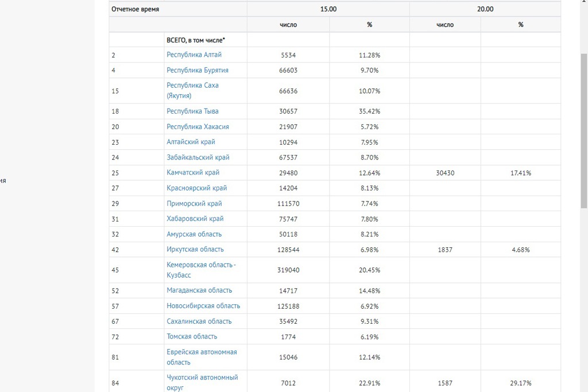This screenshot has width=588, height=392.
Task: Select the Республика Тыва link
Action: pyautogui.click(x=192, y=111)
